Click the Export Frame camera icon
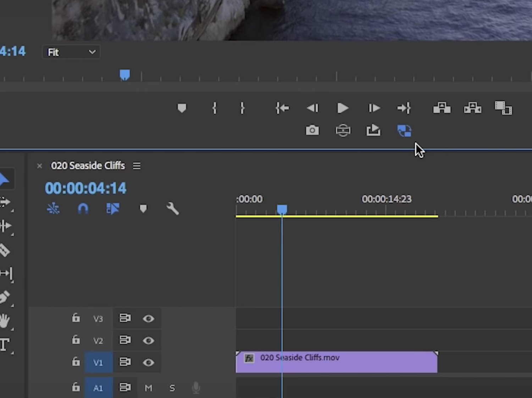Image resolution: width=532 pixels, height=398 pixels. point(312,130)
